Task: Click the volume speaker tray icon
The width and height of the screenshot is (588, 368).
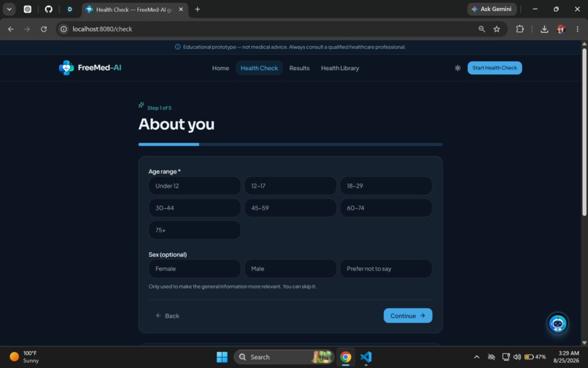Action: coord(517,357)
